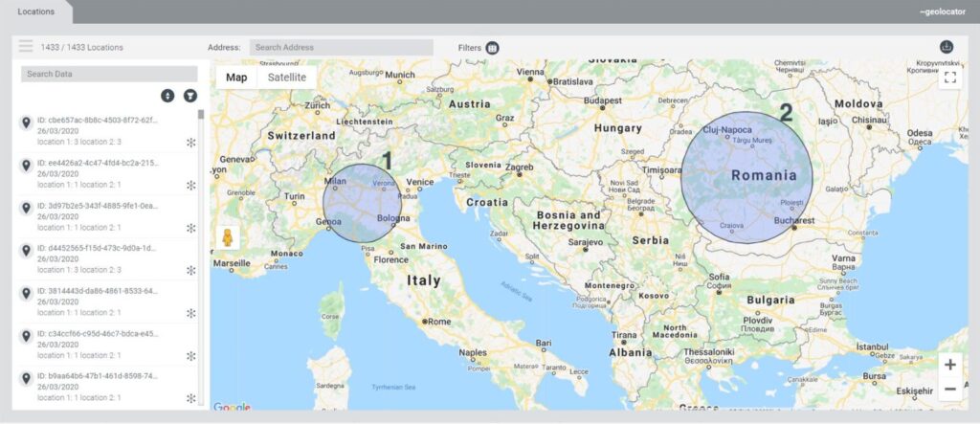Image resolution: width=980 pixels, height=424 pixels.
Task: Click pin marker icon for entry d4452565
Action: [x=27, y=252]
